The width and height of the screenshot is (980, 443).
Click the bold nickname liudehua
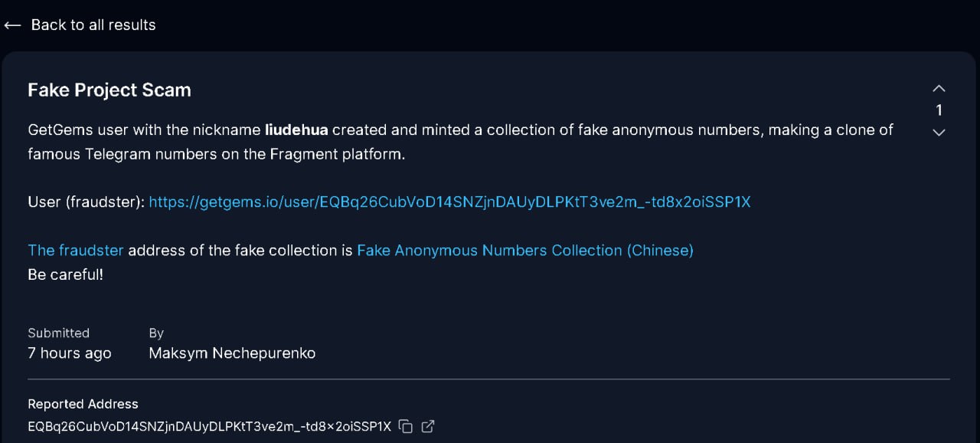(296, 130)
